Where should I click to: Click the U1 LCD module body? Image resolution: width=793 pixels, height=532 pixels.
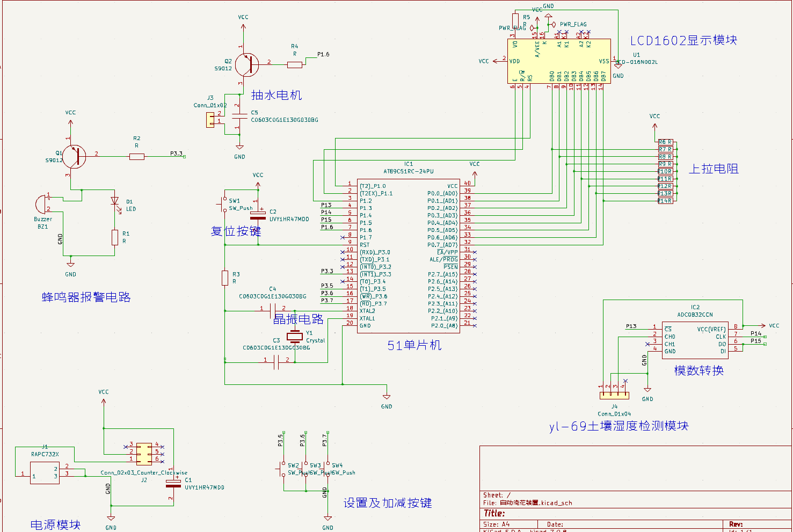(x=559, y=61)
